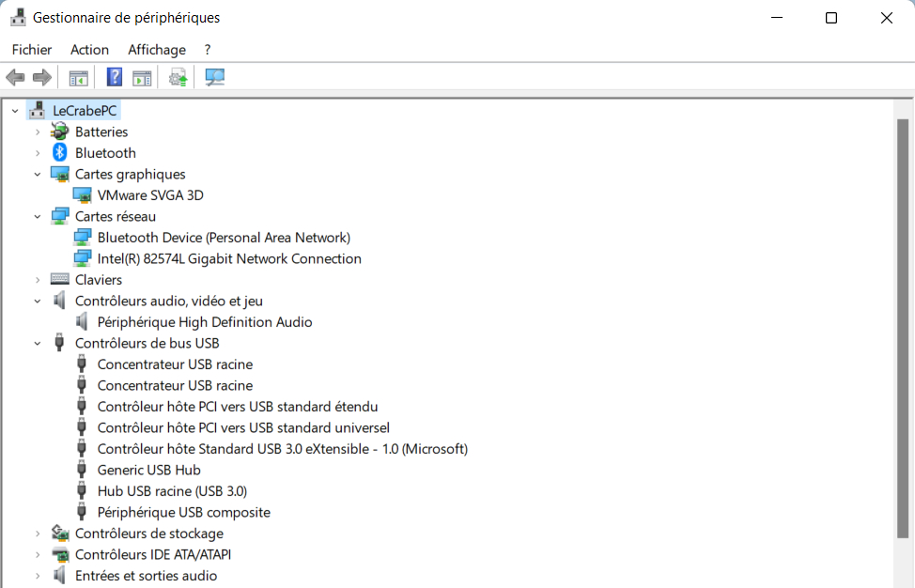The image size is (915, 588).
Task: Click the Batteries category icon
Action: point(59,132)
